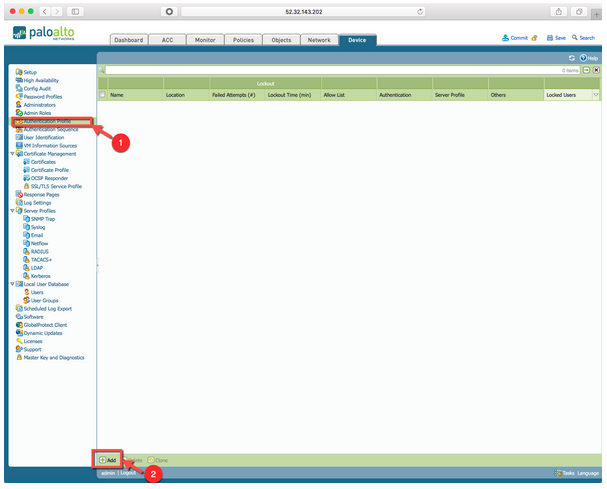
Task: Click the refresh icon beside Help
Action: click(x=572, y=58)
